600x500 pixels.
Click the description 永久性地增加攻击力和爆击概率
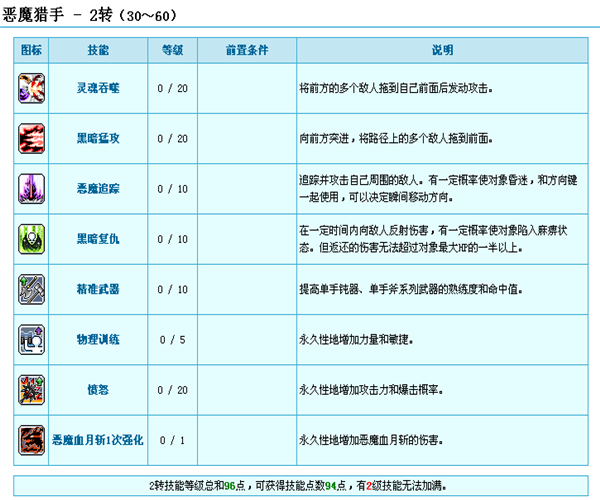pos(371,390)
